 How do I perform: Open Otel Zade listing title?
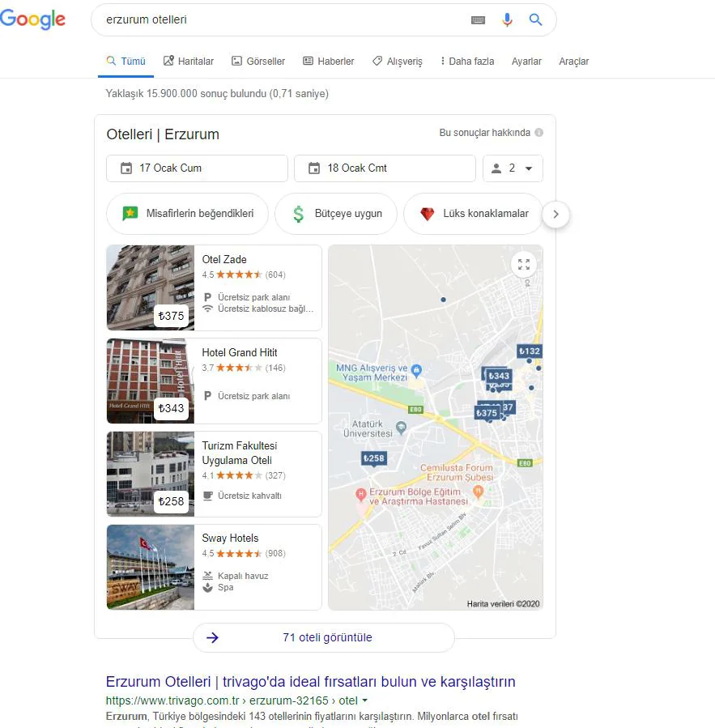pos(224,259)
